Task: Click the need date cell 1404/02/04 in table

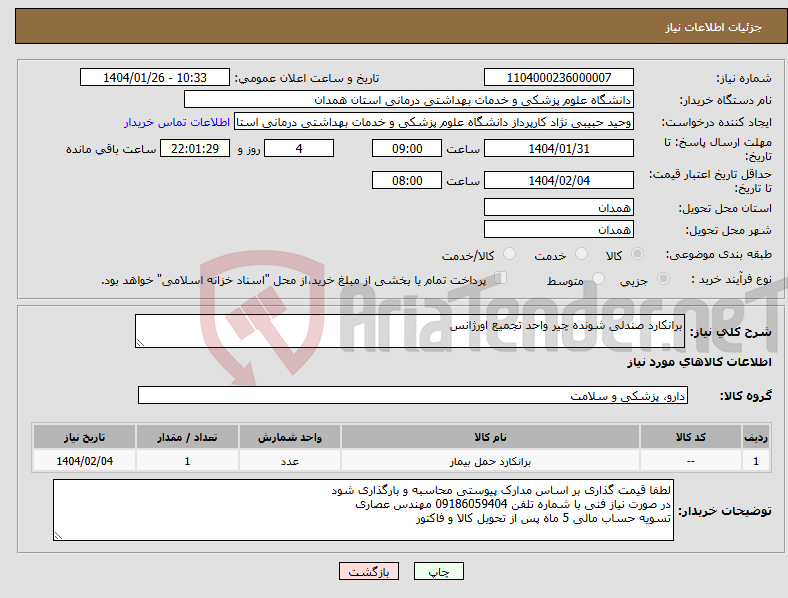Action: click(84, 461)
